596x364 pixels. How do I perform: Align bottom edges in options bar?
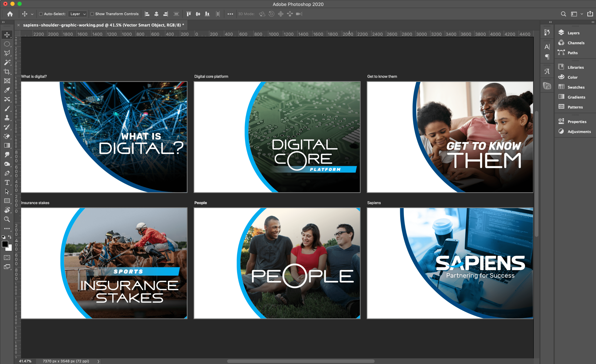[207, 14]
